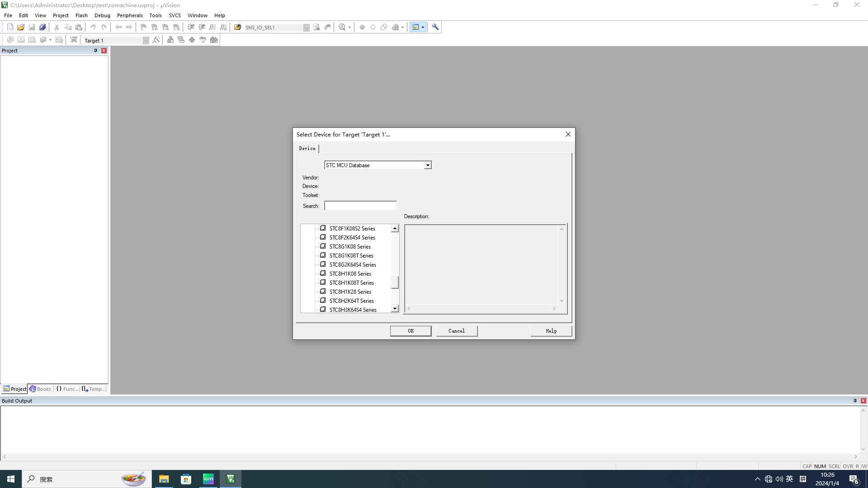Open the STC MCU Database dropdown

point(427,165)
